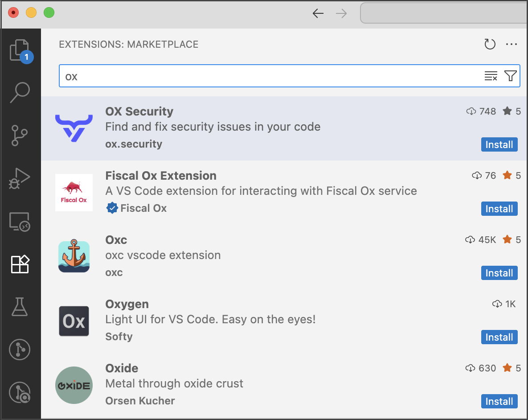This screenshot has height=420, width=528.
Task: Open Views and More Actions menu
Action: [x=512, y=44]
